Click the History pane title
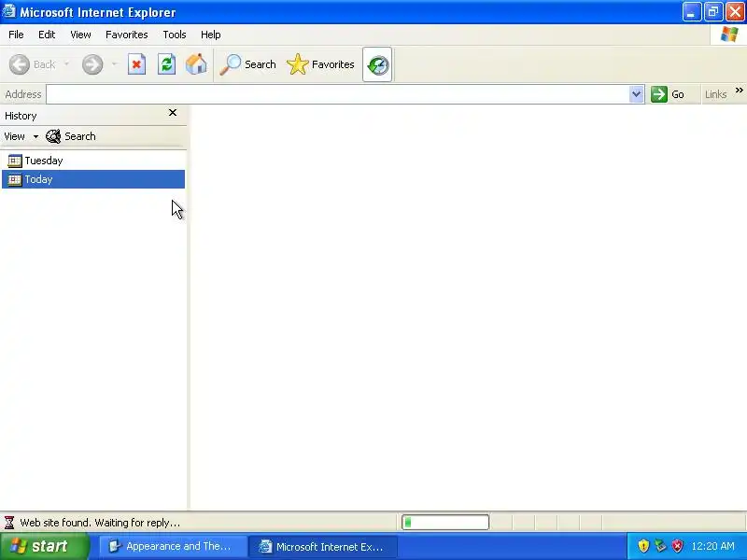The height and width of the screenshot is (560, 747). (21, 116)
